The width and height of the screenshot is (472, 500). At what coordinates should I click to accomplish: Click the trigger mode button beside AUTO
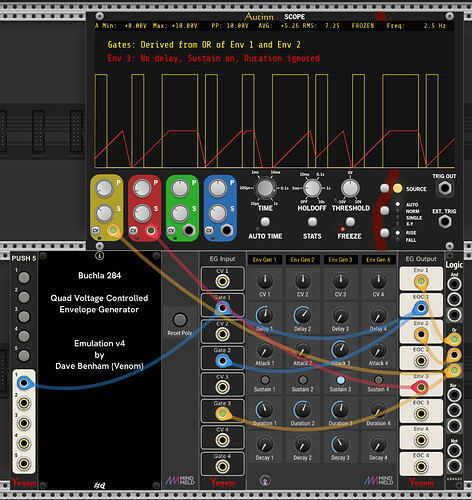pyautogui.click(x=385, y=211)
